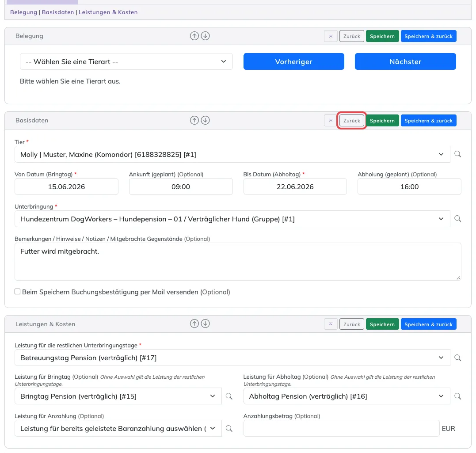The image size is (476, 453).
Task: Move the Leistungen & Kosten section down
Action: (x=205, y=324)
